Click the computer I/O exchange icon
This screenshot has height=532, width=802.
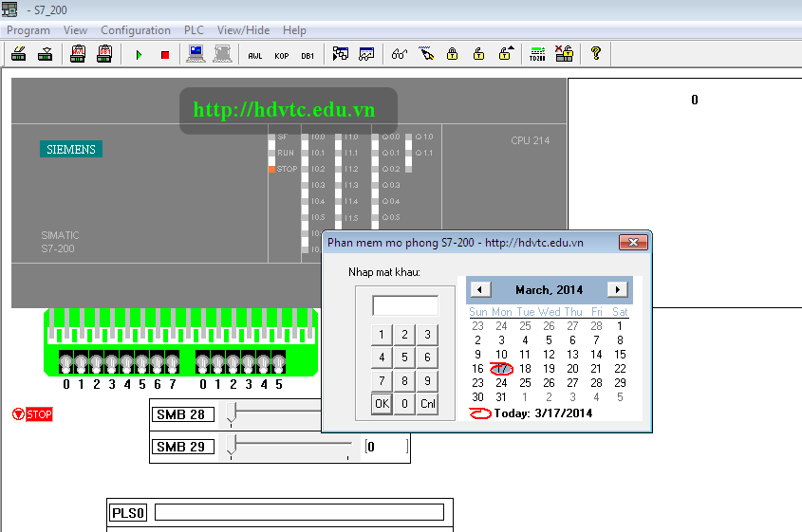tap(196, 54)
